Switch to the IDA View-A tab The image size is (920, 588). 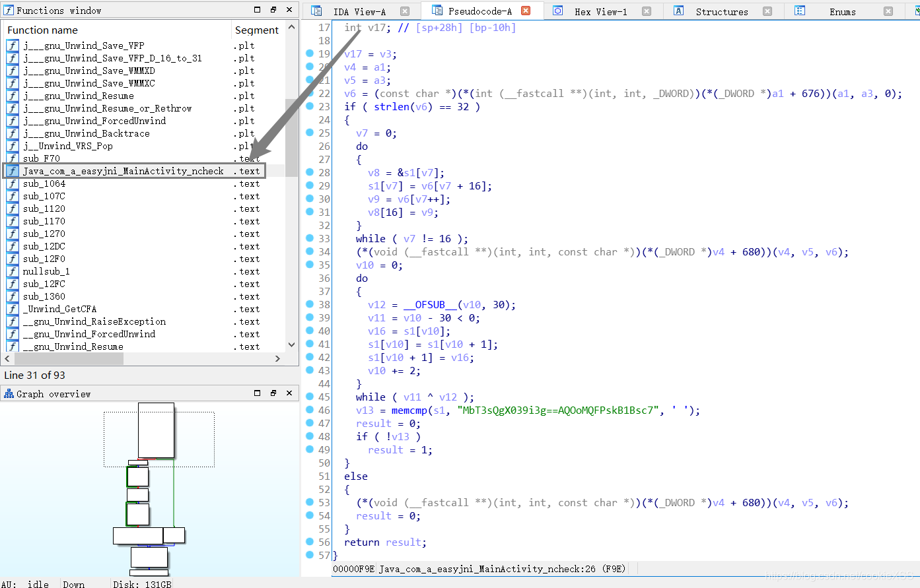(360, 11)
